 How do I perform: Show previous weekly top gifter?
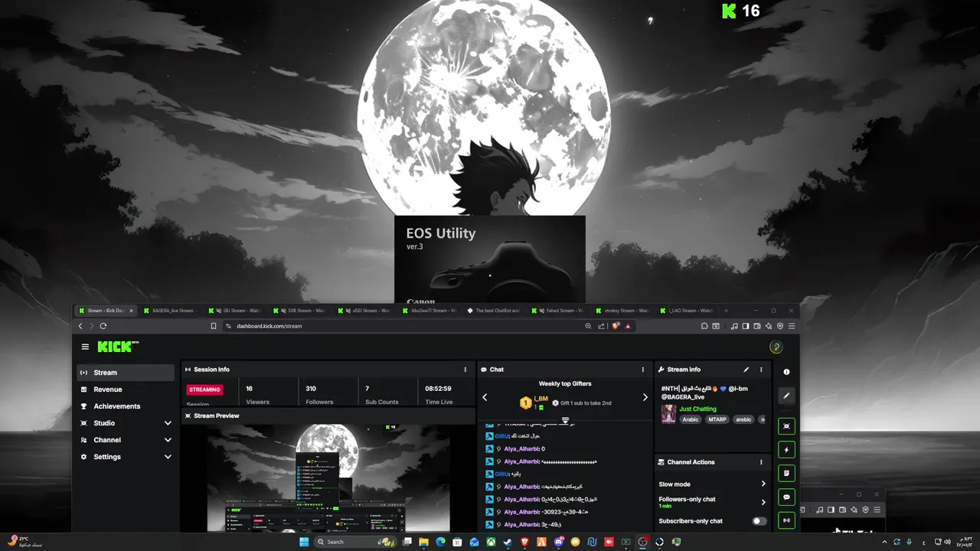tap(485, 397)
